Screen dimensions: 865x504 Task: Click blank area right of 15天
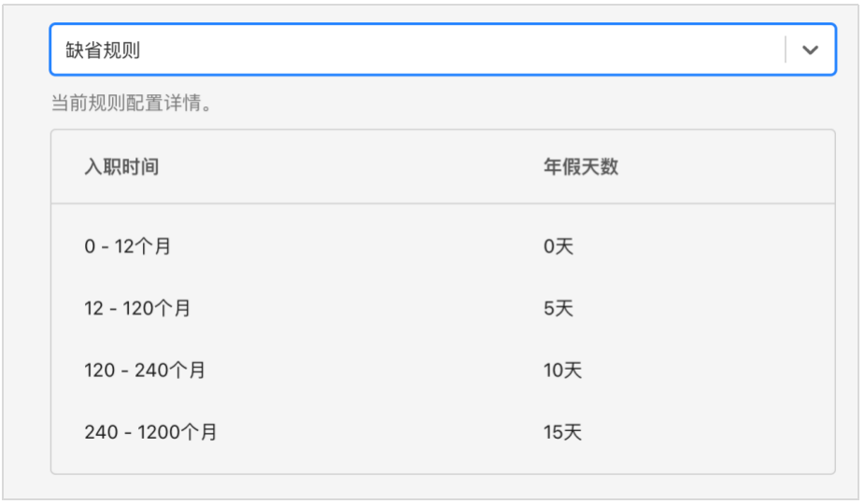click(x=706, y=432)
